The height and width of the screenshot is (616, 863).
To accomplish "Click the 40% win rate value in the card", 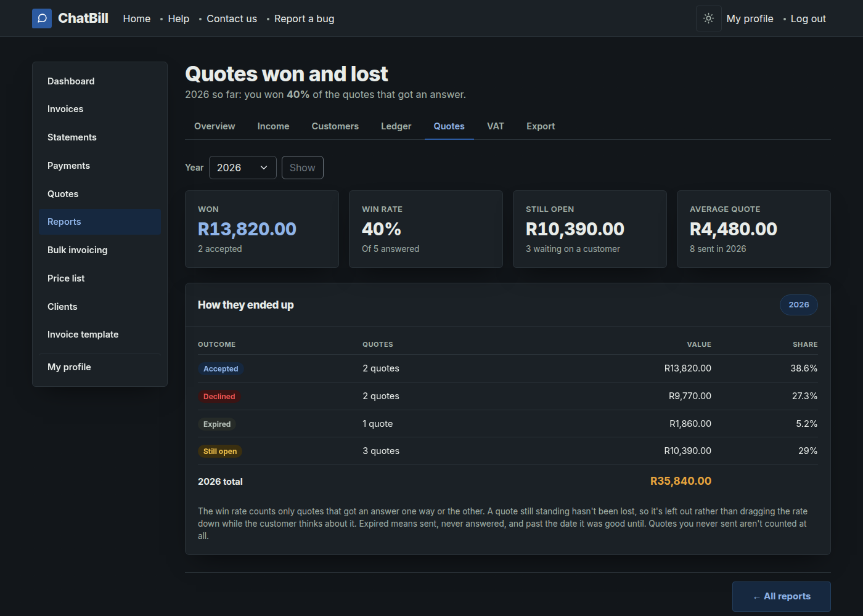I will [x=382, y=229].
